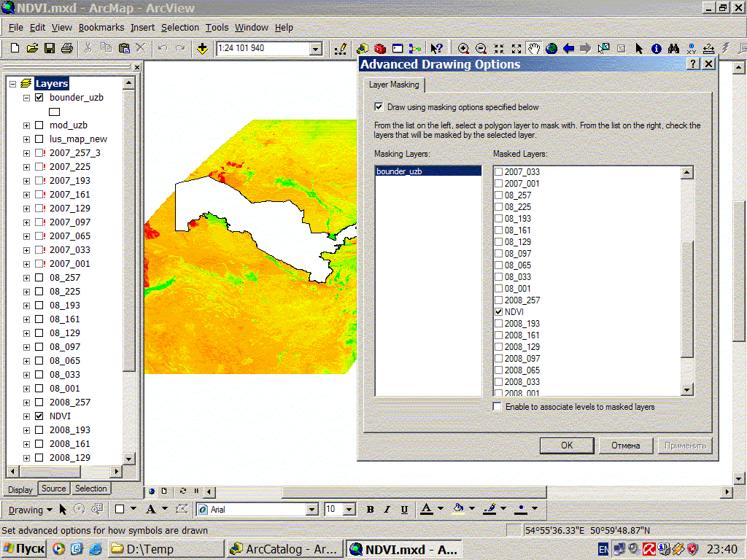Screen dimensions: 747x560
Task: Open the Find binoculars tool
Action: (673, 49)
